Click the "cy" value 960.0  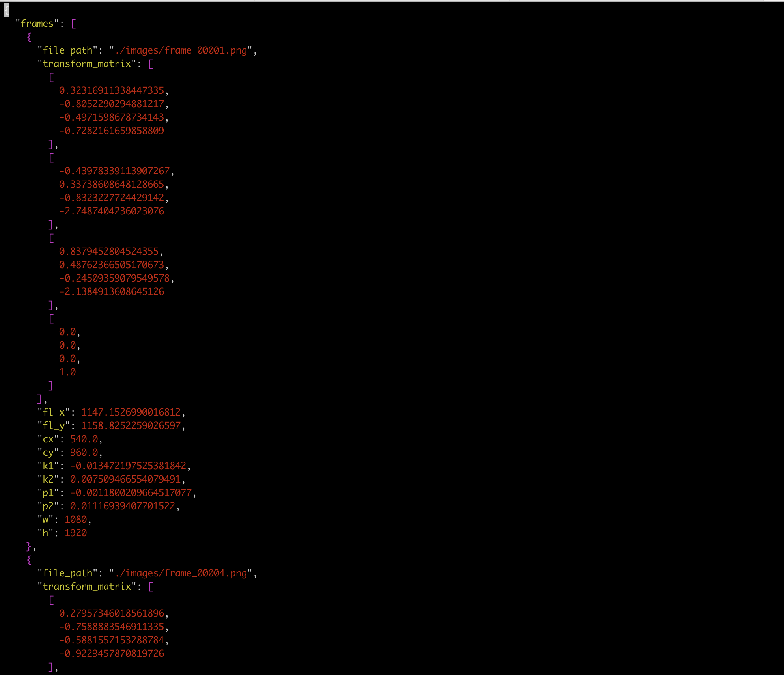pos(84,453)
